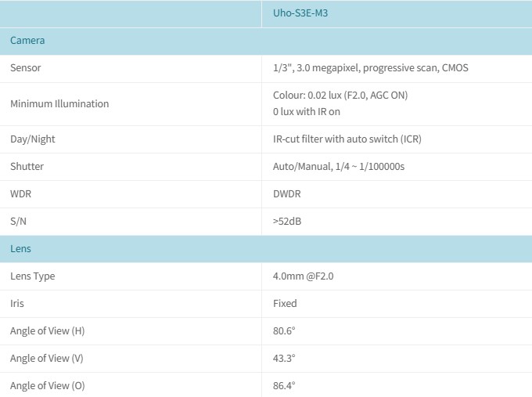Select the Minimum Illumination label

(x=59, y=103)
